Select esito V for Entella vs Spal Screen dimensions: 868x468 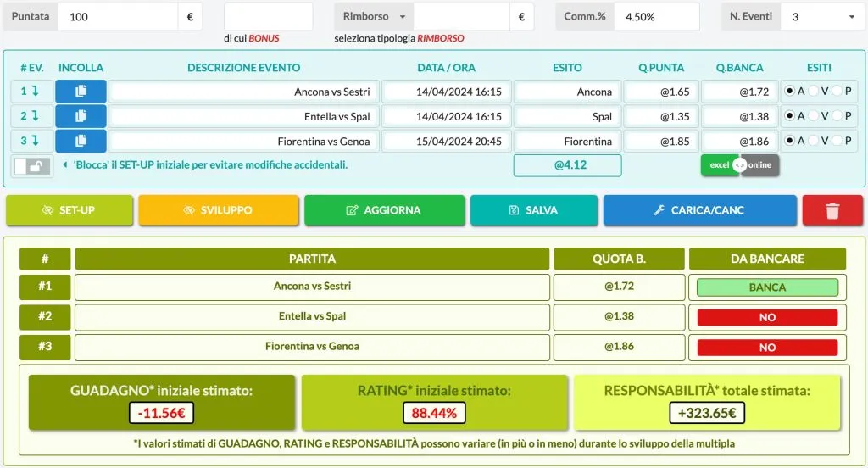(813, 116)
